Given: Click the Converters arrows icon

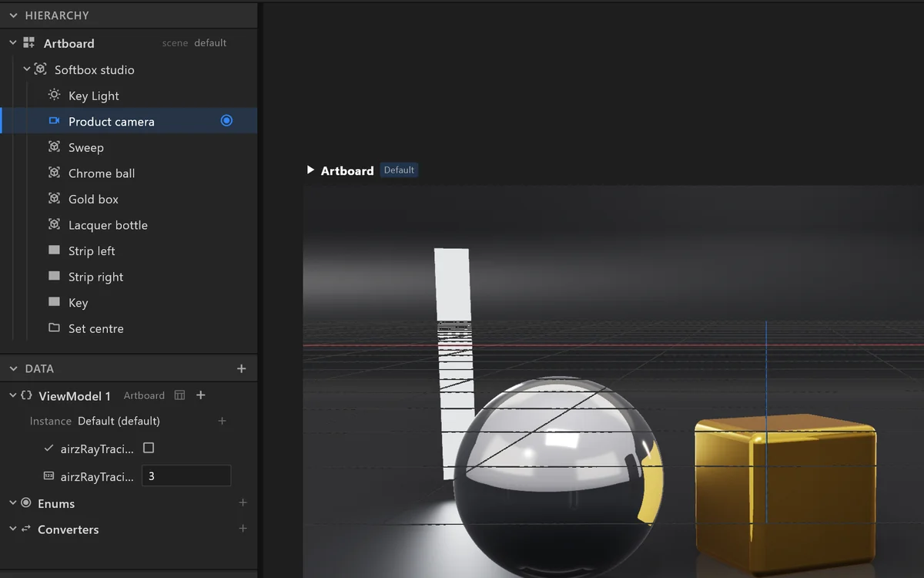Looking at the screenshot, I should (26, 529).
